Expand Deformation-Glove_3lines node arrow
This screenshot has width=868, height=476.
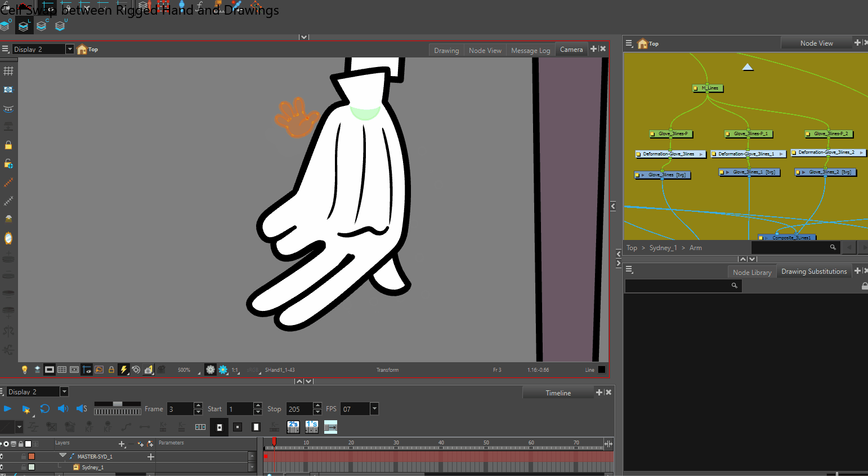[701, 154]
